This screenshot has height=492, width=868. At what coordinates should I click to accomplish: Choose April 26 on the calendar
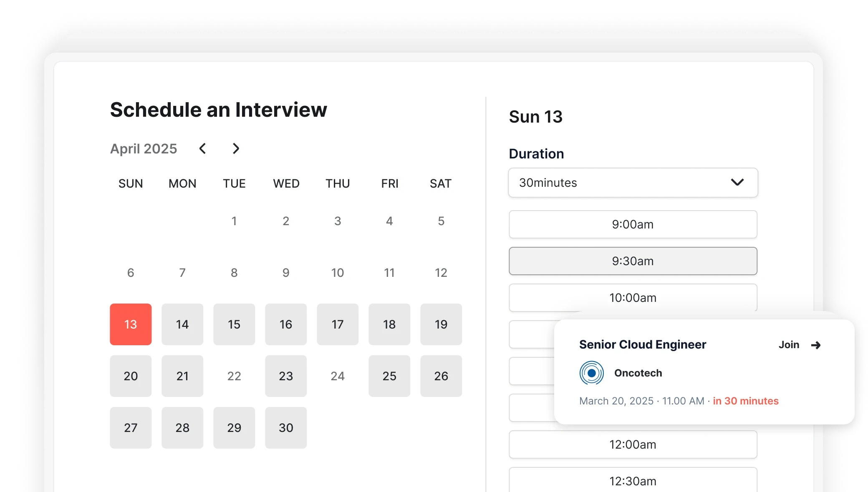coord(441,376)
